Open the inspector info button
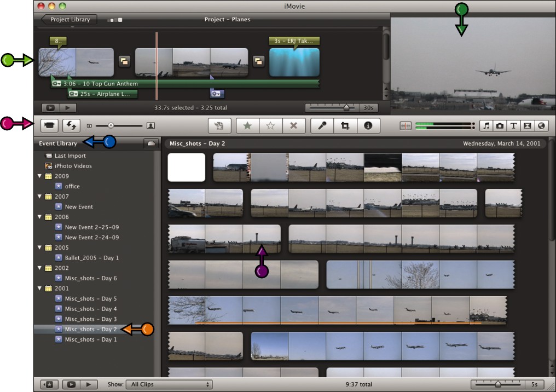The image size is (556, 392). [x=368, y=125]
